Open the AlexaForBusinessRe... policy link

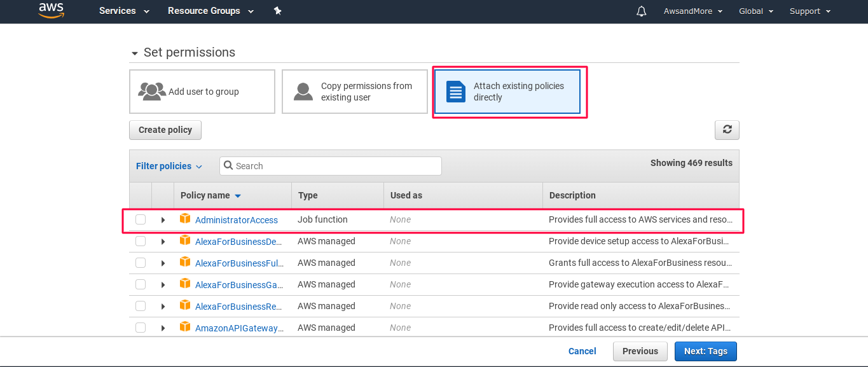click(x=239, y=307)
